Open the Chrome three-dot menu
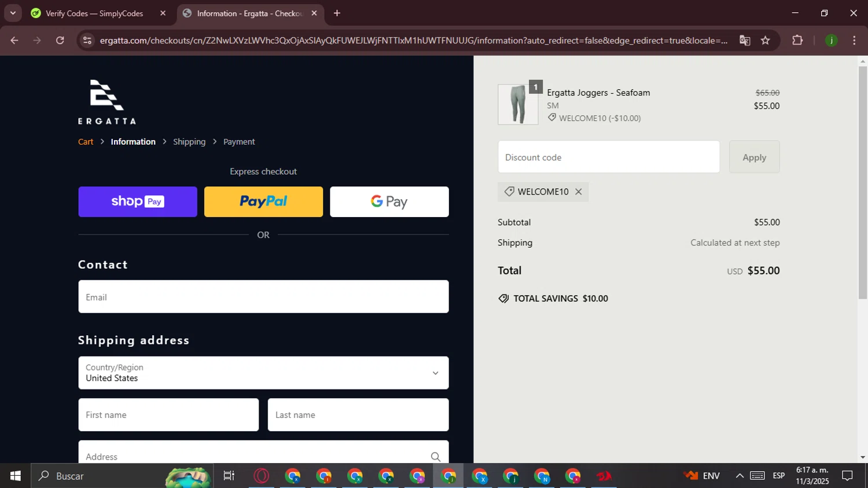The image size is (868, 488). (854, 41)
